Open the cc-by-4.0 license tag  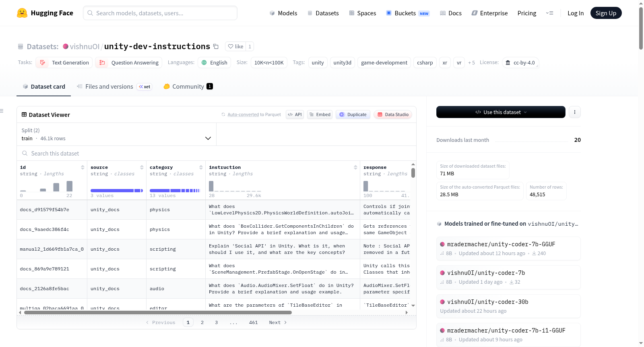[520, 62]
